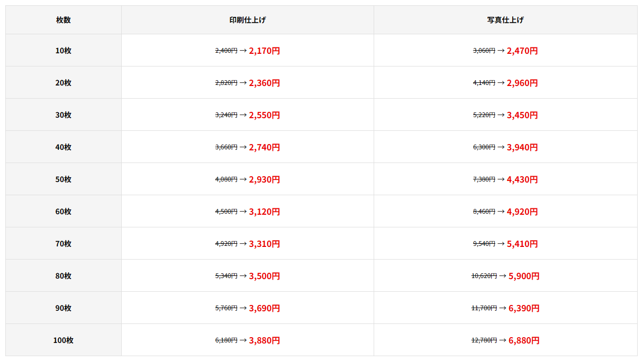Click the red 2,550円 discounted price
The image size is (644, 363).
[265, 116]
